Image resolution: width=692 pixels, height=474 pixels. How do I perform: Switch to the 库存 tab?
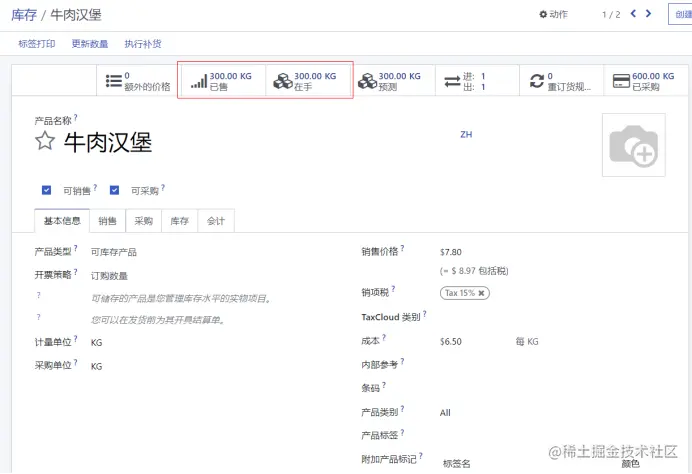click(180, 221)
